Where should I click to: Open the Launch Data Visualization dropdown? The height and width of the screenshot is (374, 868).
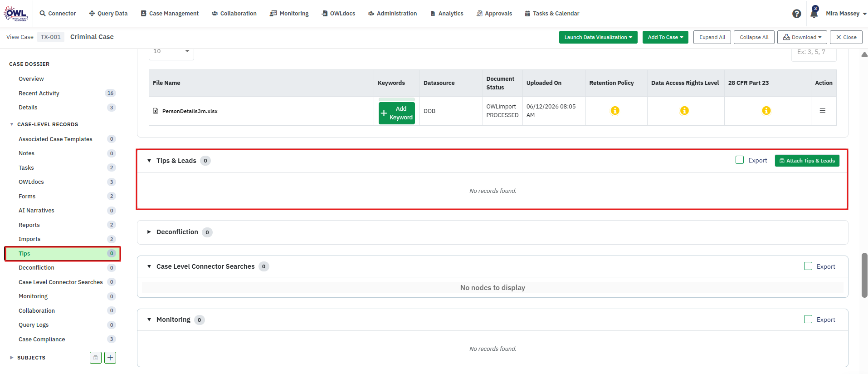[x=598, y=37]
